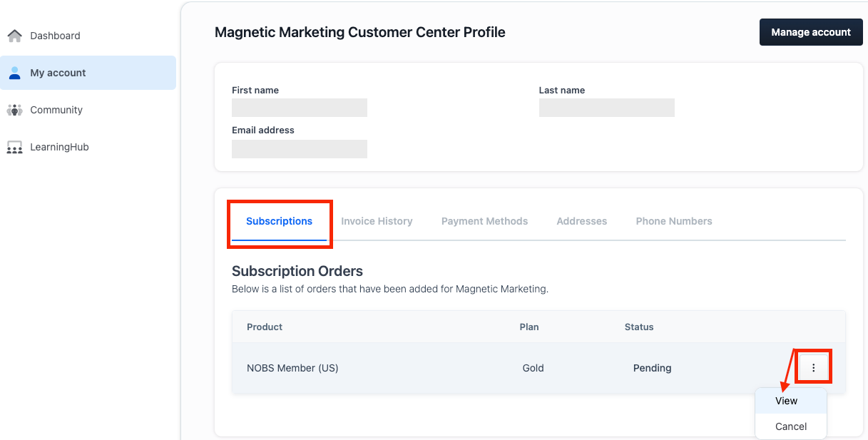Click the First name field

pyautogui.click(x=300, y=108)
